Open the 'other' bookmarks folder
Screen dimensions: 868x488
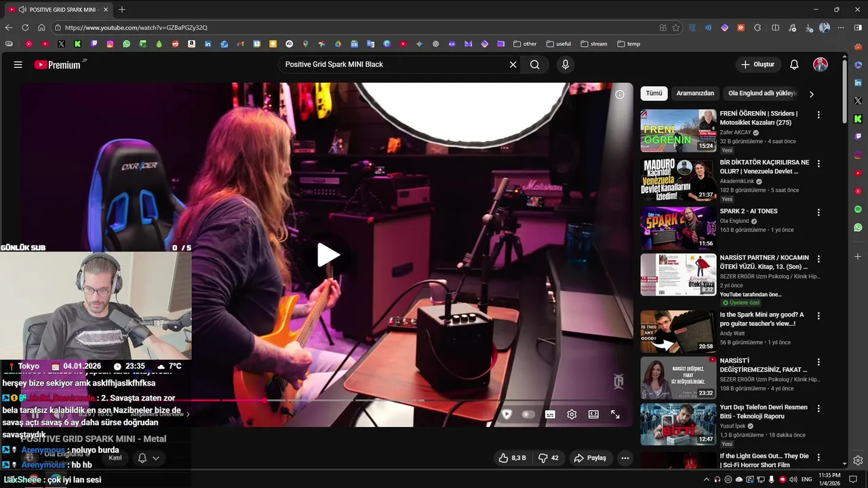click(x=525, y=44)
